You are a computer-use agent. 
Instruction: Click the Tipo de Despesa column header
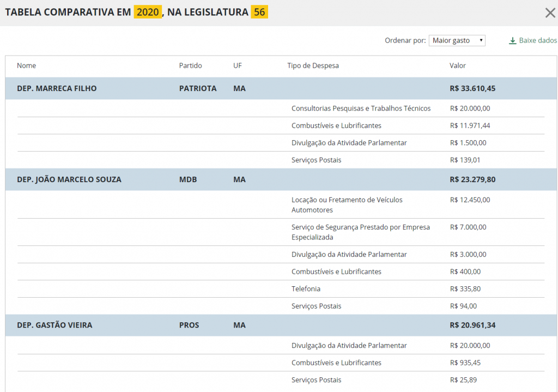[x=313, y=66]
